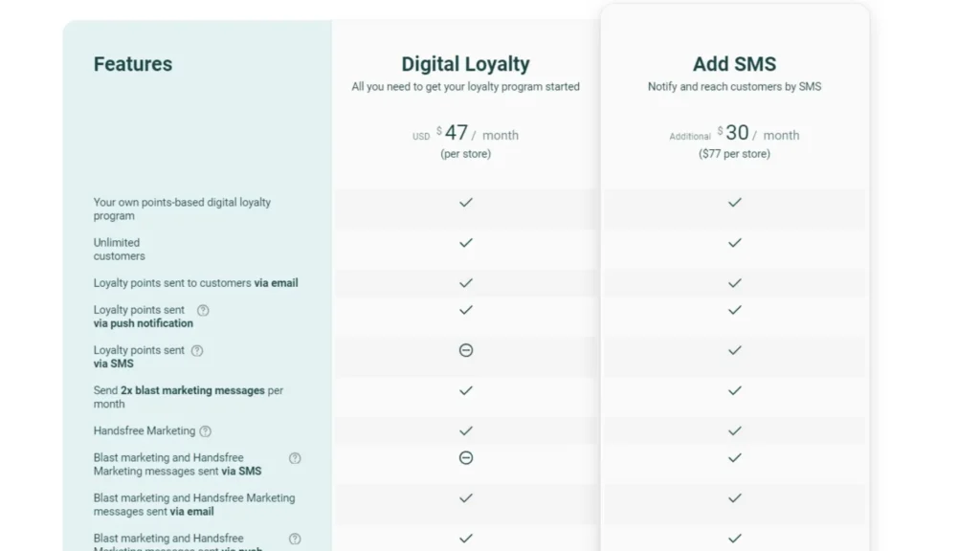
Task: Expand the Features column header
Action: click(x=132, y=64)
